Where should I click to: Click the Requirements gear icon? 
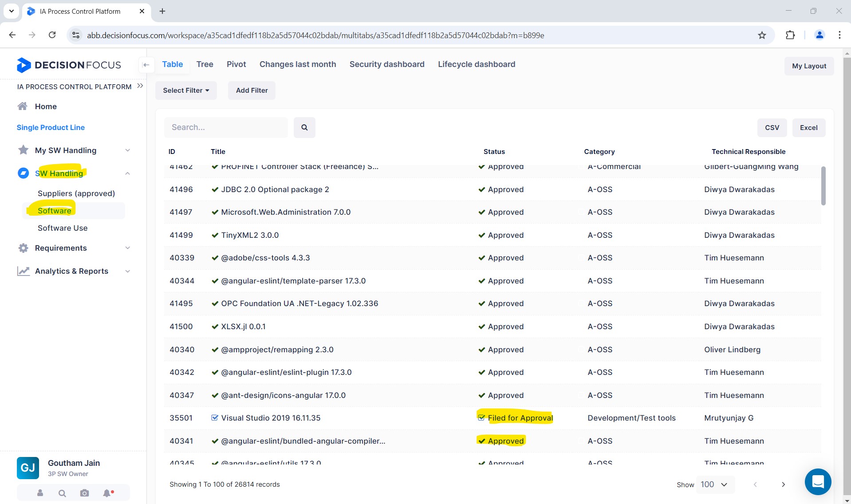coord(23,248)
